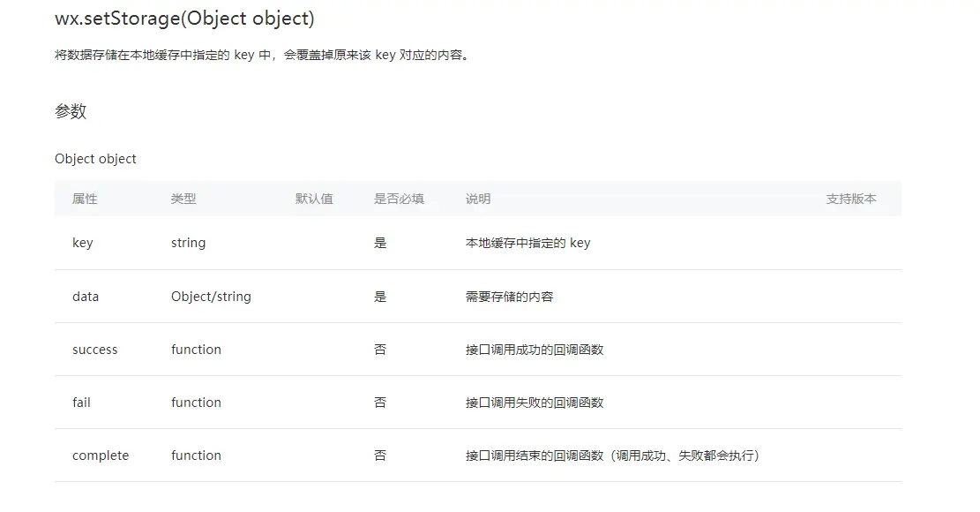The image size is (980, 512).
Task: Select the Object/string type cell
Action: click(x=211, y=297)
